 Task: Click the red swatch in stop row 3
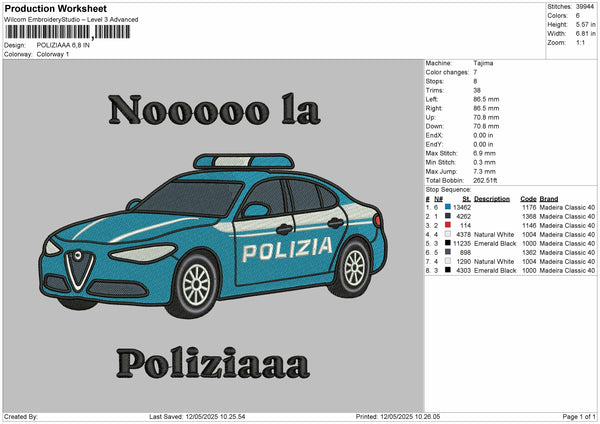(448, 225)
